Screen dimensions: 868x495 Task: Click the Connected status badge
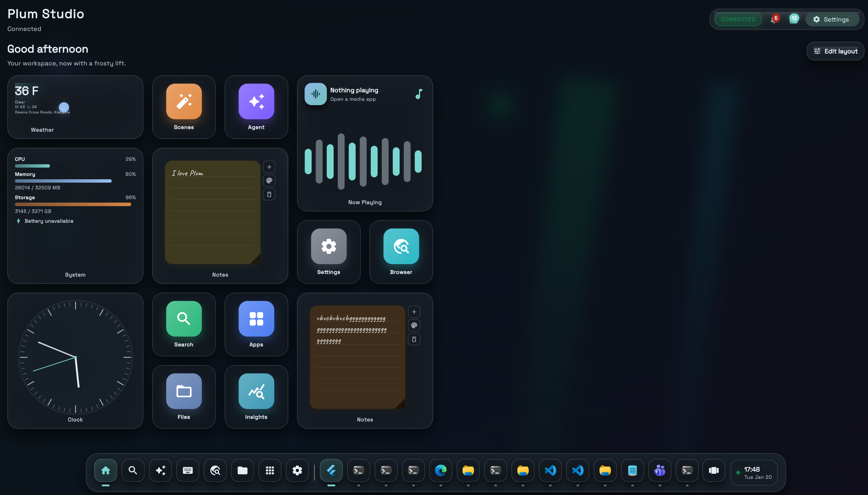point(738,19)
